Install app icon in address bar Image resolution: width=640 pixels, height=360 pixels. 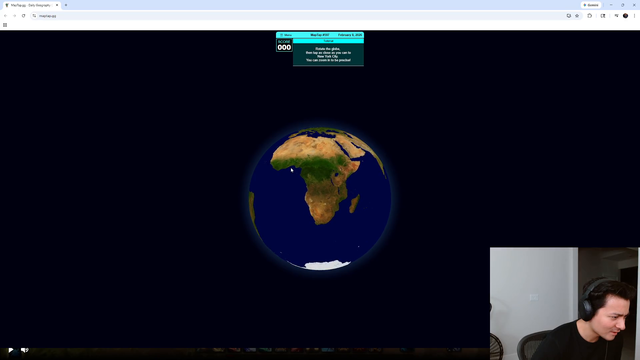tap(569, 16)
